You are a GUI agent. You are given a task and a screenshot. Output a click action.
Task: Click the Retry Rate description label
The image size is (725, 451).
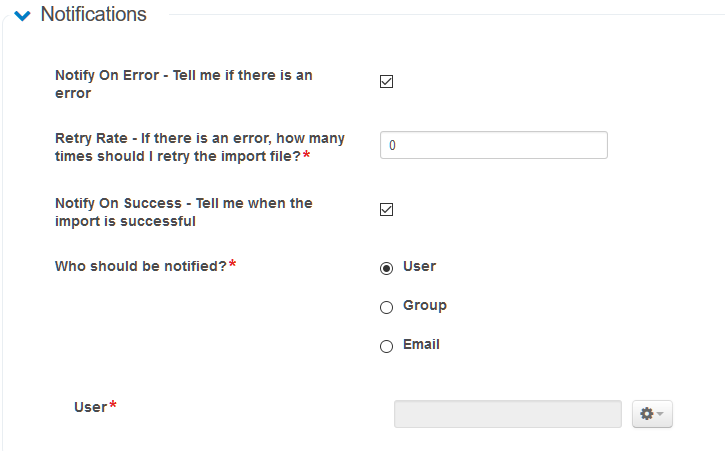(x=177, y=147)
